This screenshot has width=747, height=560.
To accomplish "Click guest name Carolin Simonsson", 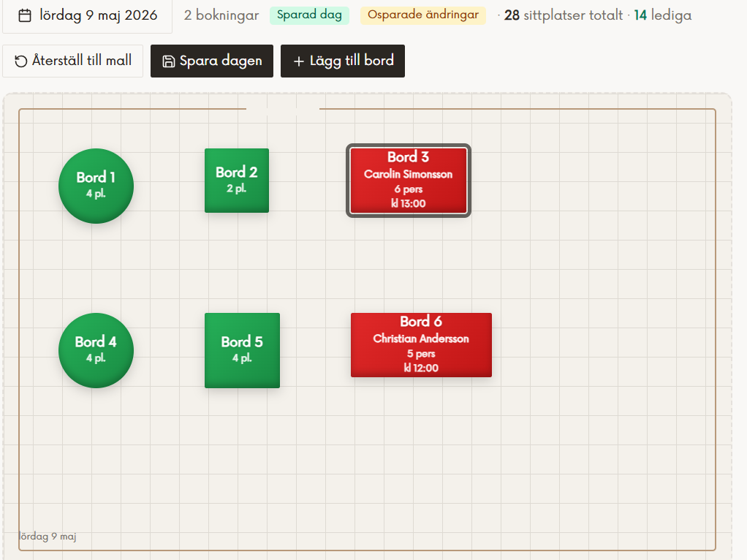I will click(x=409, y=174).
